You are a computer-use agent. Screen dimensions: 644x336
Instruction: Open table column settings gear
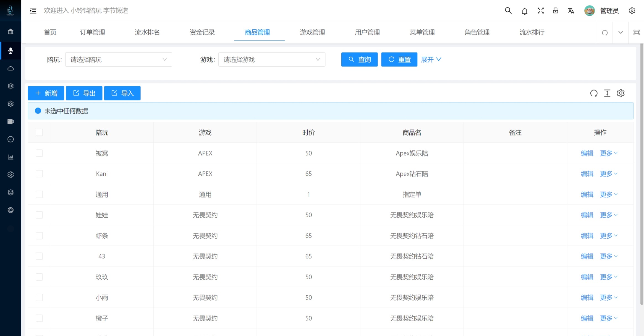(621, 93)
